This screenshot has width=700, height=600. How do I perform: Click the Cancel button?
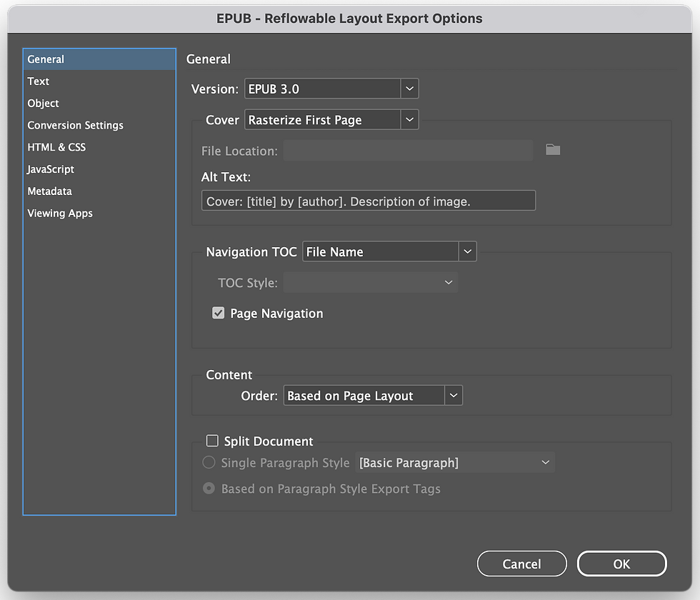(x=522, y=564)
